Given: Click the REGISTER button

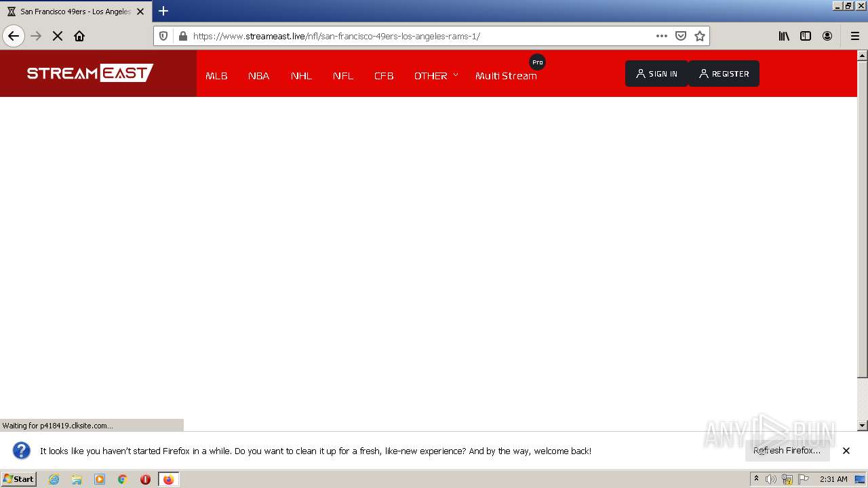Looking at the screenshot, I should 724,74.
